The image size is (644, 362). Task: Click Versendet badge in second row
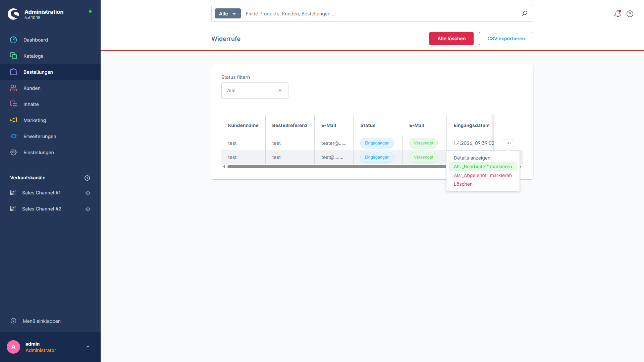[424, 157]
